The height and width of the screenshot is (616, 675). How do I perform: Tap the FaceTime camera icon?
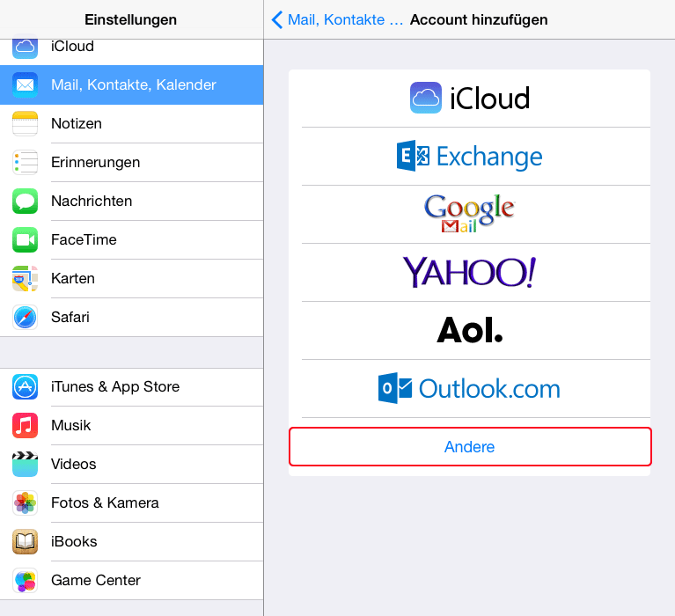[x=25, y=239]
